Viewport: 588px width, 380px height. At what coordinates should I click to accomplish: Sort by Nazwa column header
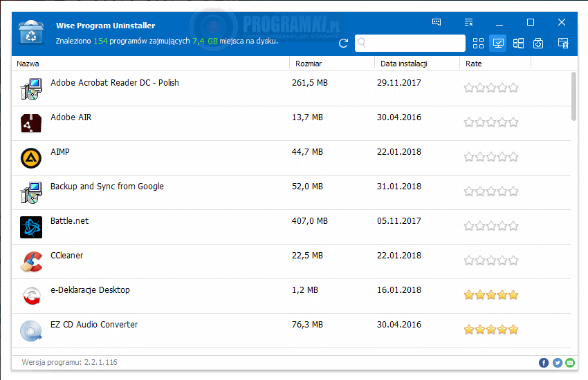pos(150,64)
